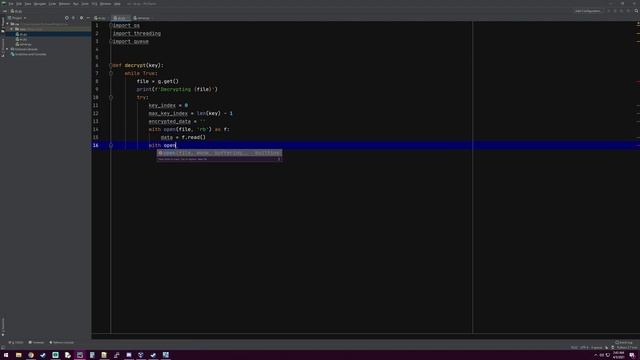Open the Windows notification center
640x360 pixels.
[x=632, y=355]
